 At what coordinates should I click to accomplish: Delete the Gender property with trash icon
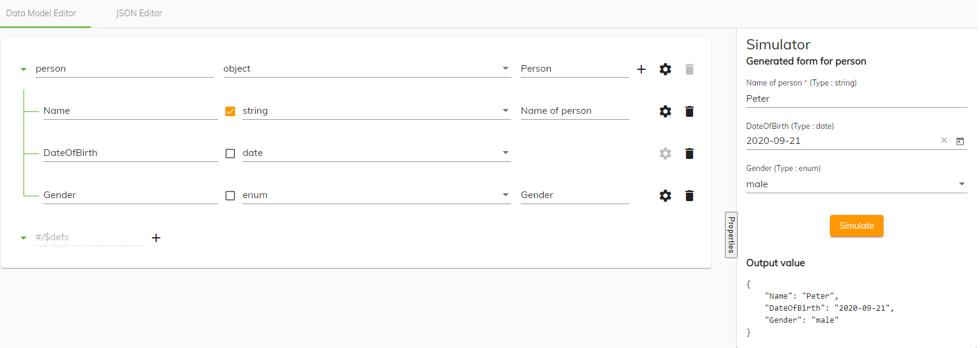coord(689,196)
